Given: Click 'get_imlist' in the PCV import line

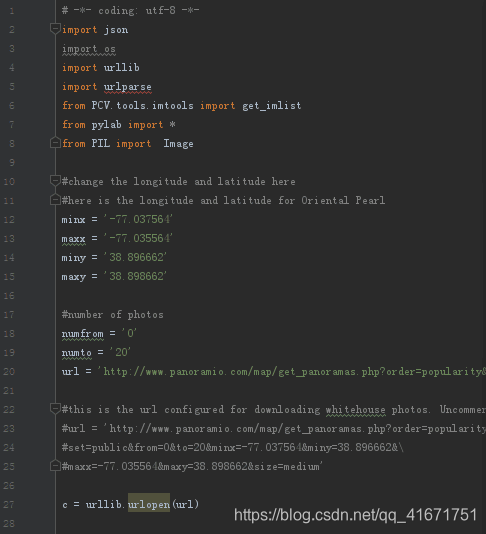Looking at the screenshot, I should tap(272, 106).
